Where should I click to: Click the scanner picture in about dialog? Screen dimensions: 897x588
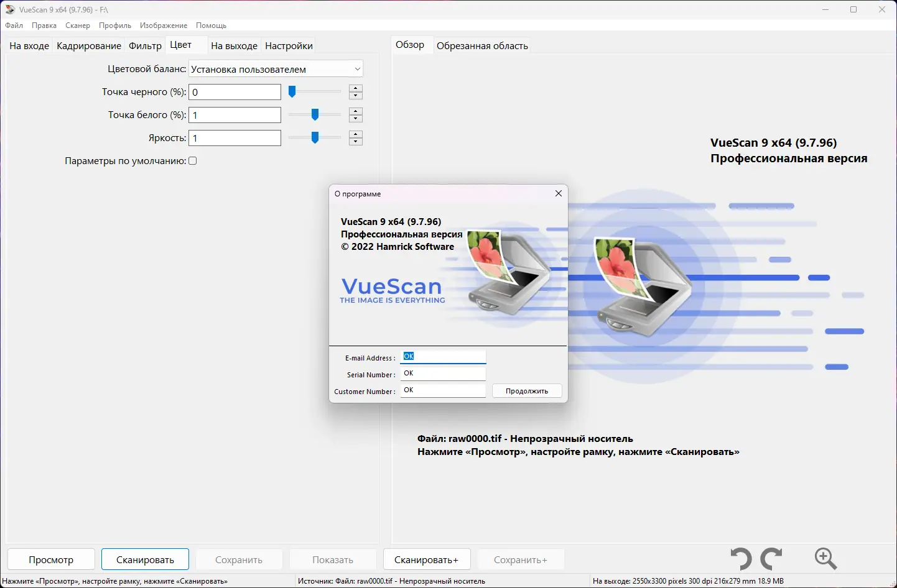tap(509, 272)
